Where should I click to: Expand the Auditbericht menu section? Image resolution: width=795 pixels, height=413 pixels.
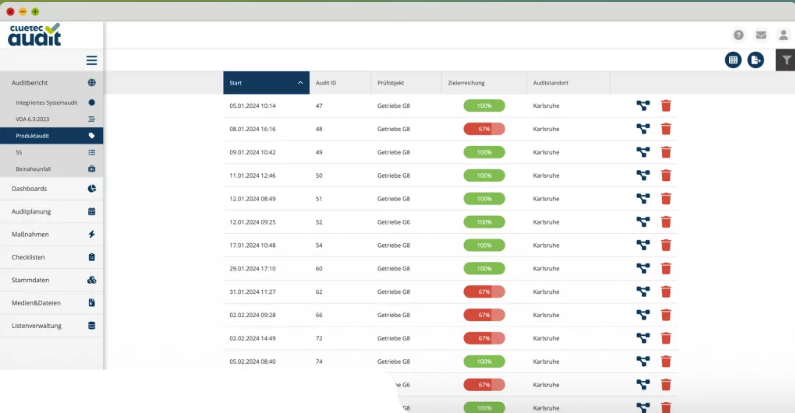click(52, 83)
